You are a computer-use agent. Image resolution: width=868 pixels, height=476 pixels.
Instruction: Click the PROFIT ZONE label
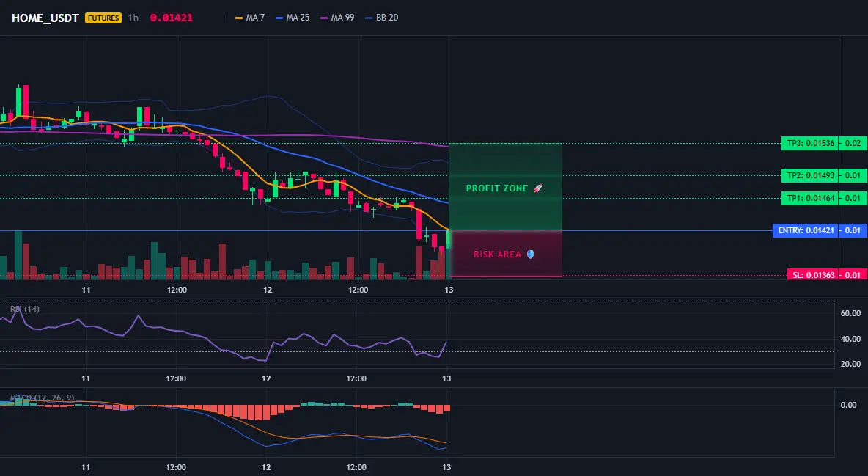(x=497, y=188)
